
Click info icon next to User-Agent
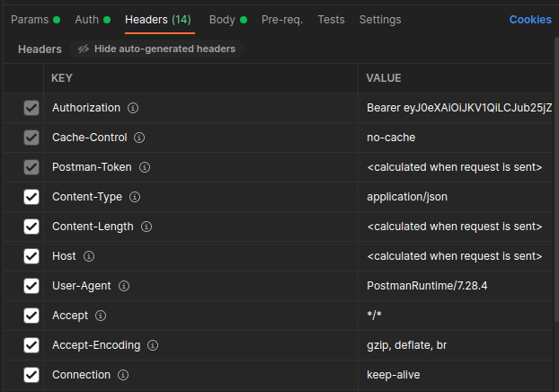click(124, 286)
